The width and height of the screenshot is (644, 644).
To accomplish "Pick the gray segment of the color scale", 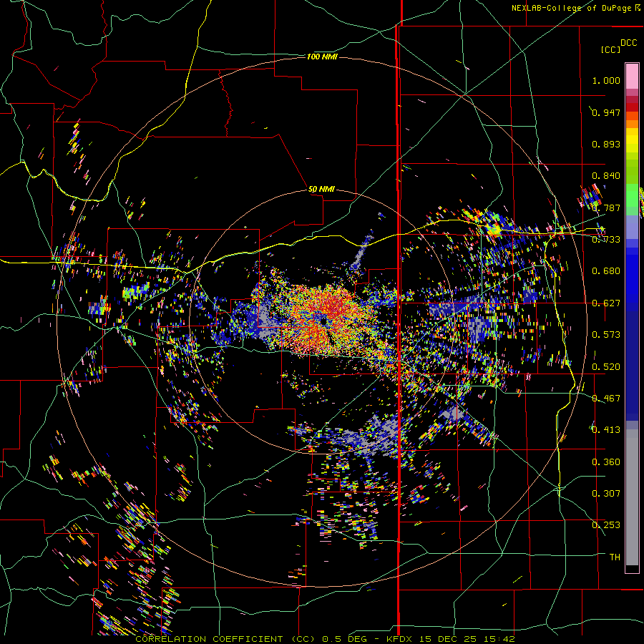I will coord(632,497).
